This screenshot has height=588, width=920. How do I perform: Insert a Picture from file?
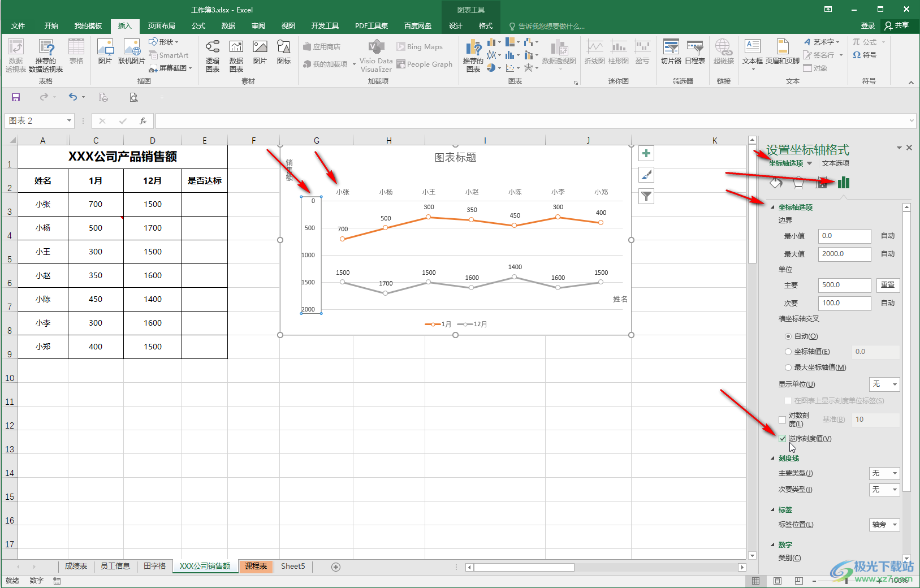(x=105, y=51)
